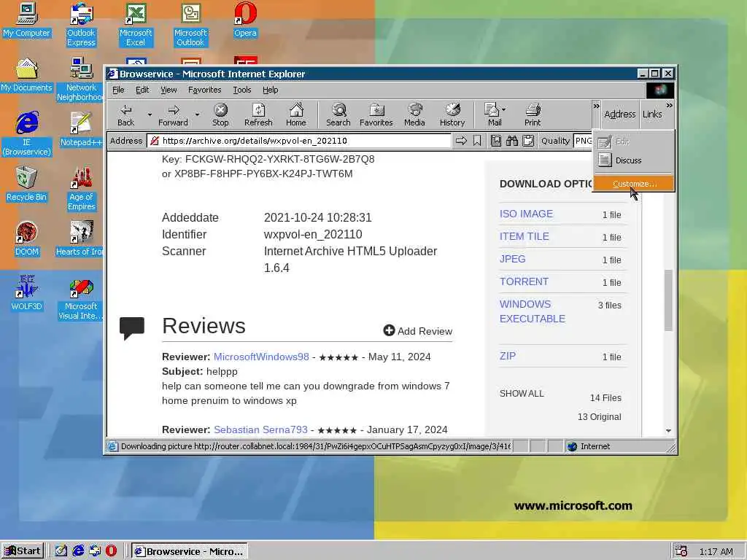Open the WINDOWS EXECUTABLE download link
747x560 pixels.
532,311
